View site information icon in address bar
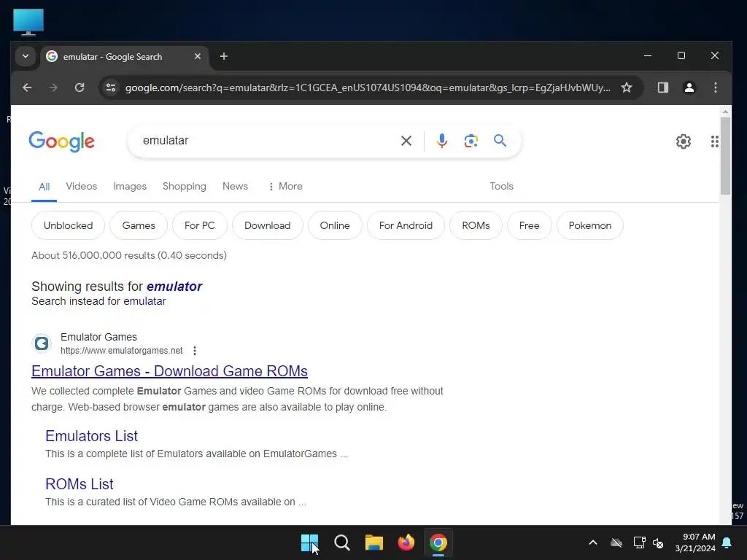This screenshot has height=560, width=747. coord(111,87)
